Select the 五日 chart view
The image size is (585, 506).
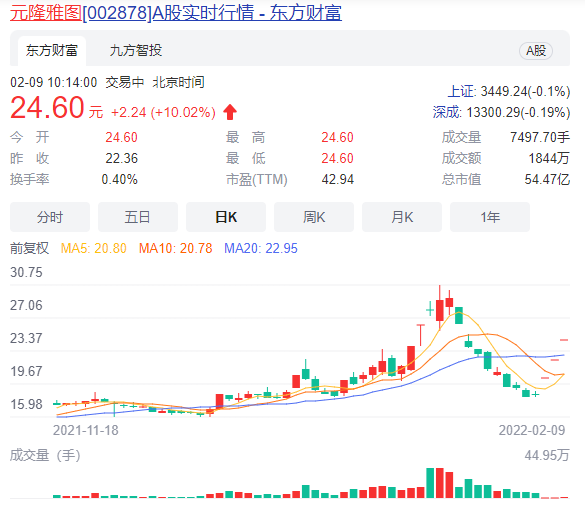point(138,217)
